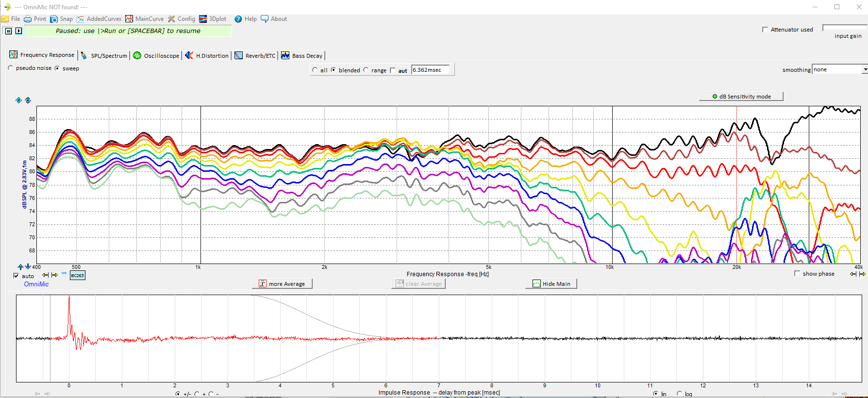
Task: Click the Pause button icon
Action: (8, 31)
